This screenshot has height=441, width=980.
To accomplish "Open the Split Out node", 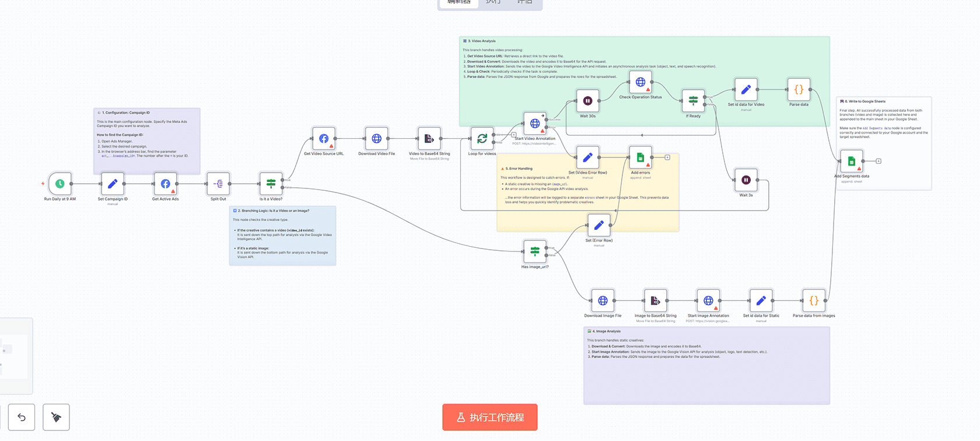I will 218,184.
